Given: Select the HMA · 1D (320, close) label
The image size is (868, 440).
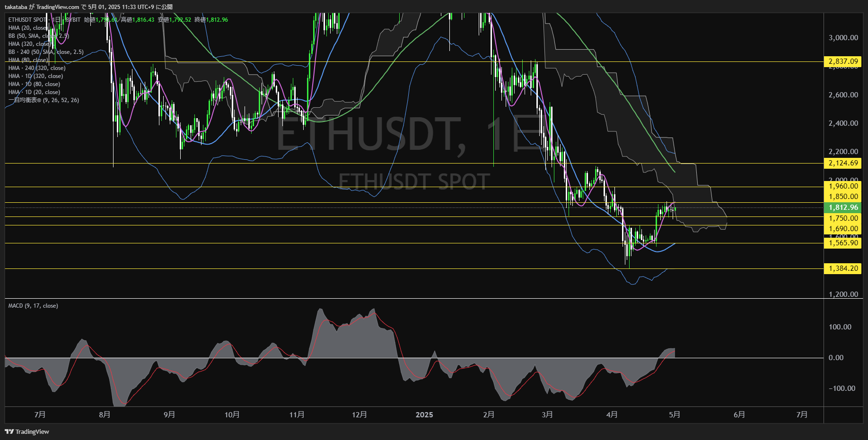Looking at the screenshot, I should coord(35,76).
